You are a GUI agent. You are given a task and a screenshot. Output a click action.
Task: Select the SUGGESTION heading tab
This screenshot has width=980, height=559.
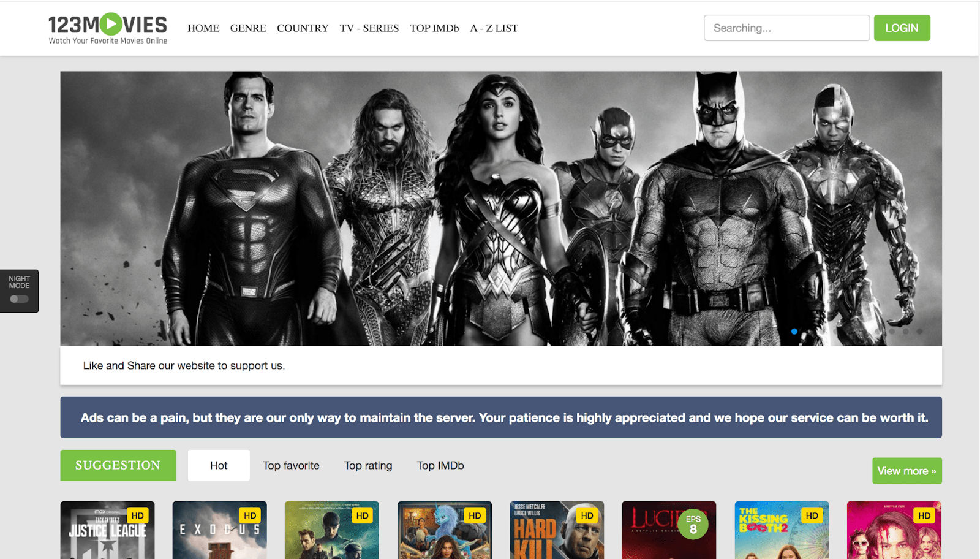pos(118,465)
